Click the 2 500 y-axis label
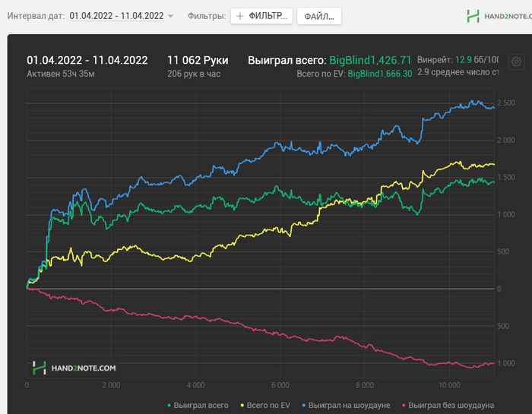This screenshot has height=414, width=532. [506, 103]
